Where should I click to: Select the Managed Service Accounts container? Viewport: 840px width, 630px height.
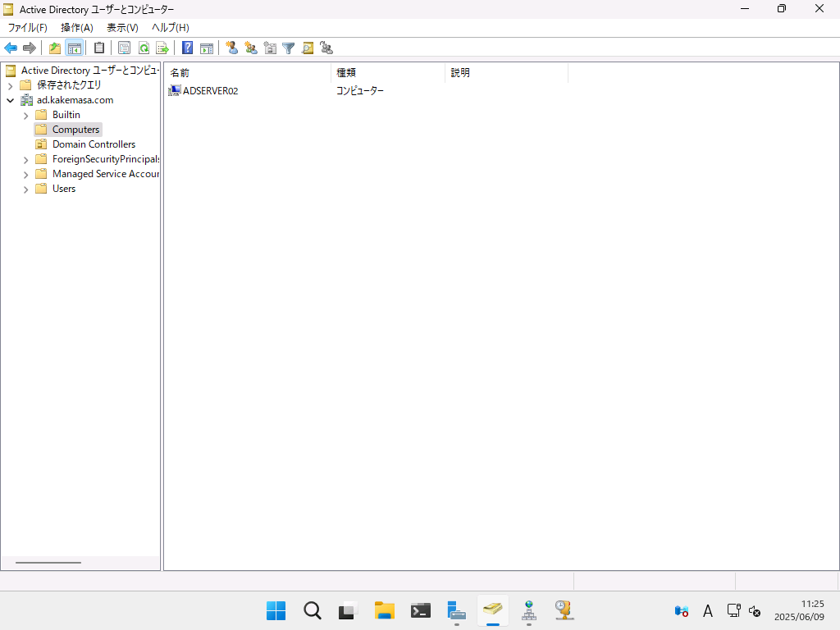(97, 174)
